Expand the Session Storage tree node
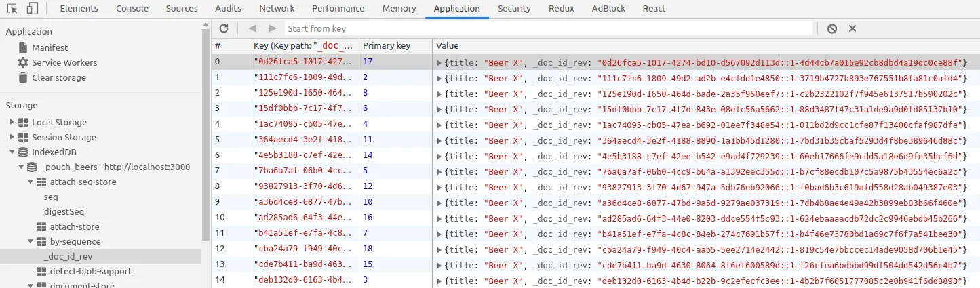 pyautogui.click(x=12, y=138)
